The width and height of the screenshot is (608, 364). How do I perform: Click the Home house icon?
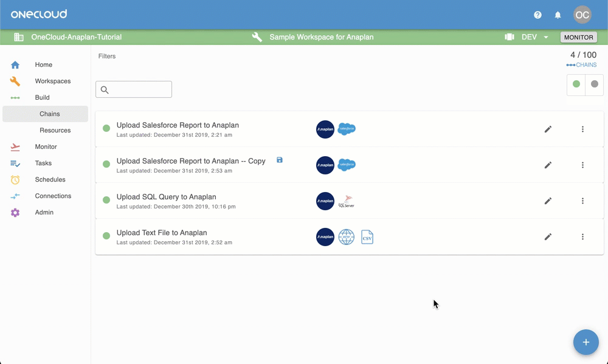click(x=15, y=65)
